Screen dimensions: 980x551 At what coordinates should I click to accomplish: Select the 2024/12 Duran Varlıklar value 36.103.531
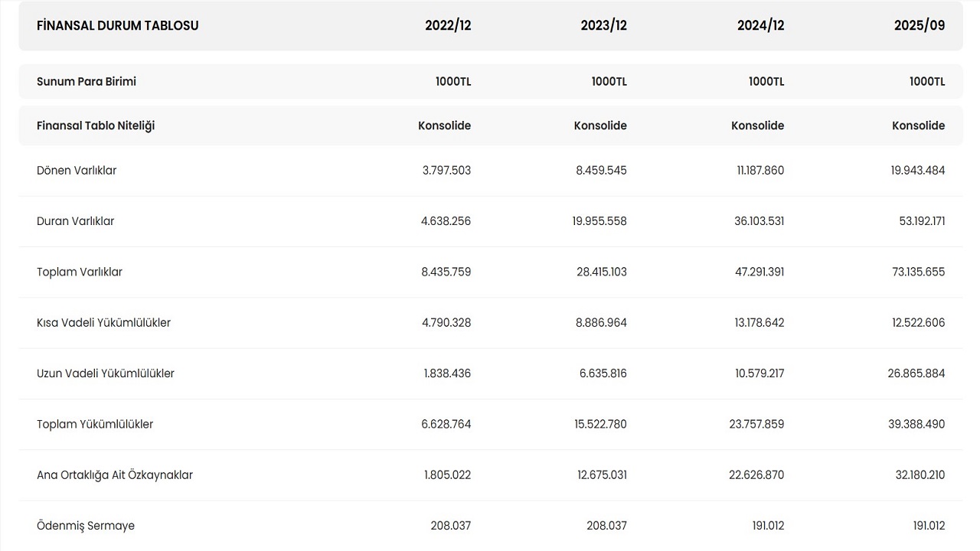[759, 221]
